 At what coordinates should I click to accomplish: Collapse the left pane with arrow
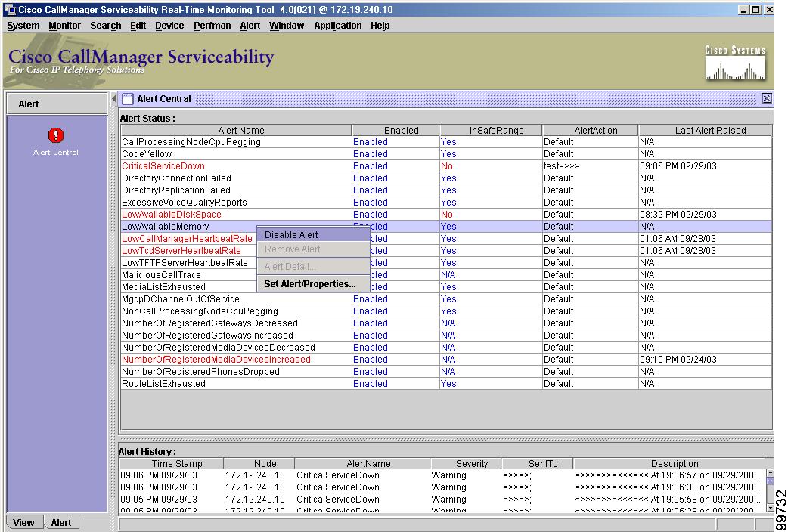pos(114,98)
